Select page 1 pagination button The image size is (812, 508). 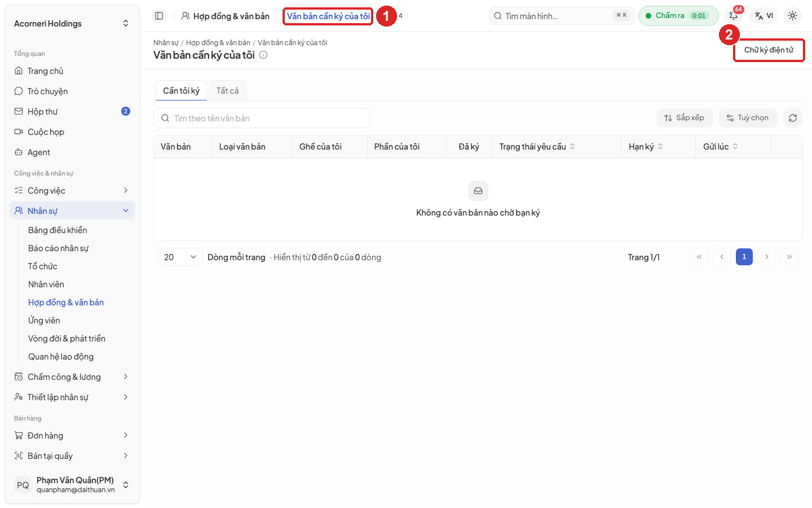(x=744, y=257)
